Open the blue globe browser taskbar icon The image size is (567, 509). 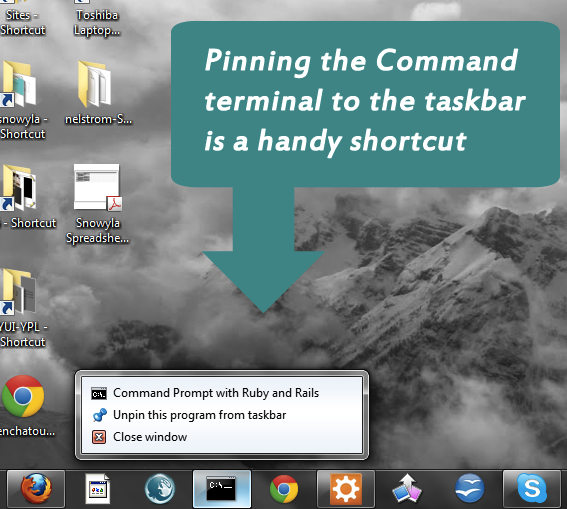coord(159,489)
